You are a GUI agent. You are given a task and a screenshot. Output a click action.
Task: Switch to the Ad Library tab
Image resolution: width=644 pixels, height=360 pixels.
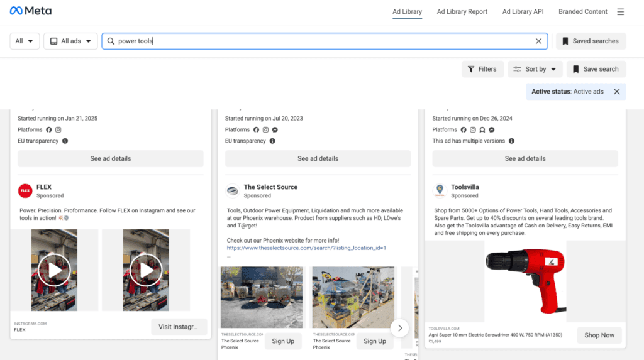click(407, 11)
